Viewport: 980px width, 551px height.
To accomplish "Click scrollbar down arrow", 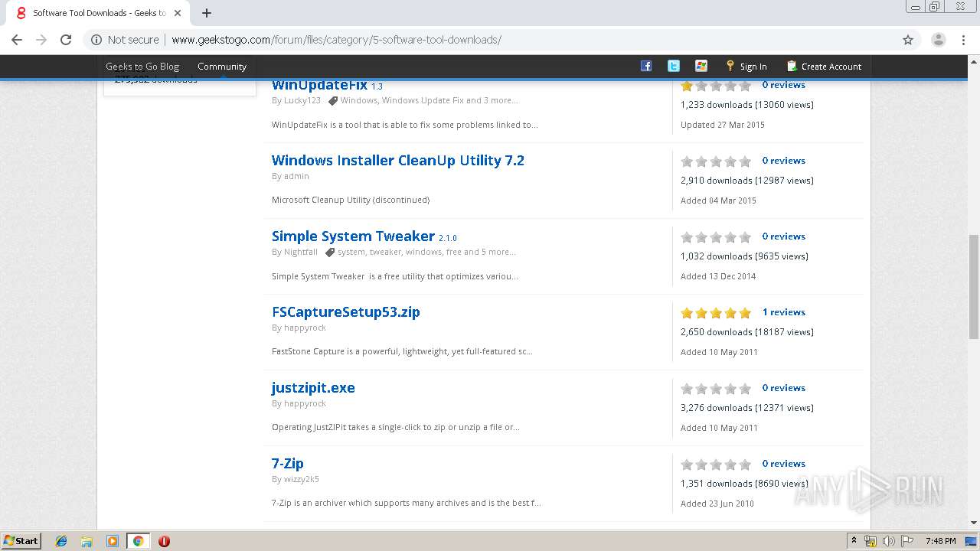I will [974, 523].
